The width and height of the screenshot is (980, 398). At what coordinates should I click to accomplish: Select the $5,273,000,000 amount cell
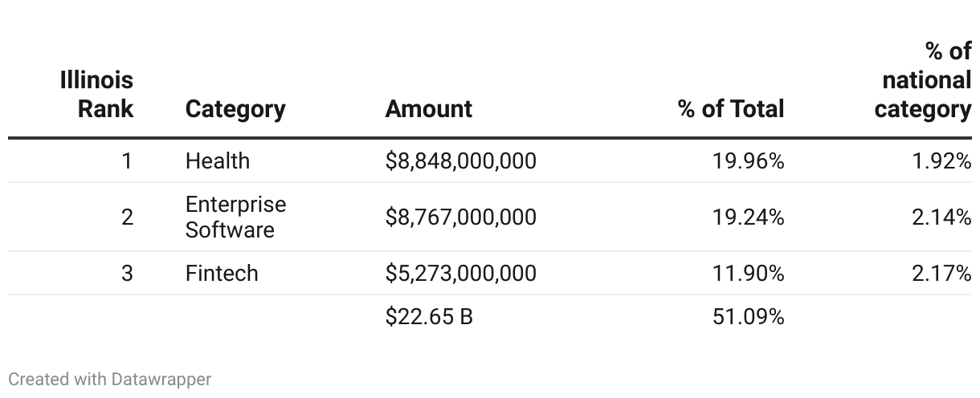(x=460, y=273)
